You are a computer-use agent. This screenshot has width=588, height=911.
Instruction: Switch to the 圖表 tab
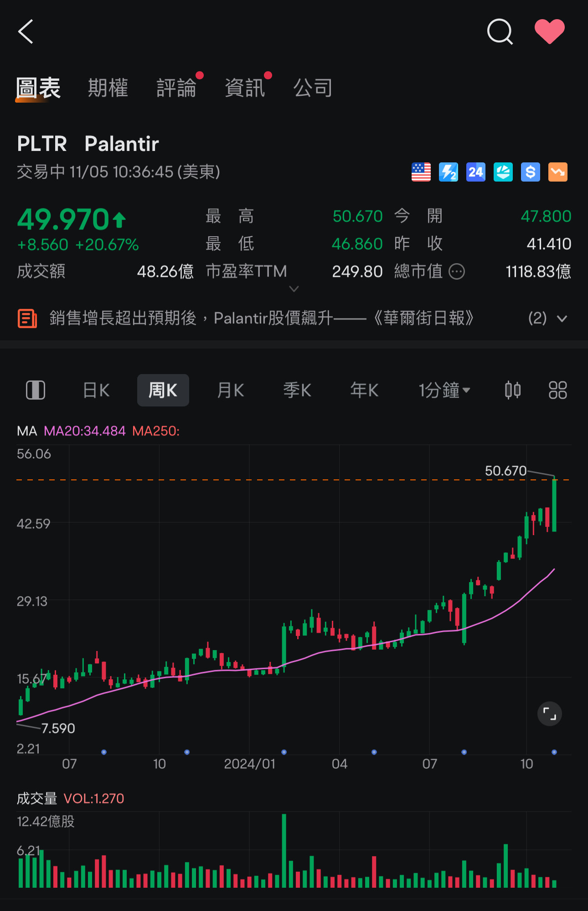(38, 88)
